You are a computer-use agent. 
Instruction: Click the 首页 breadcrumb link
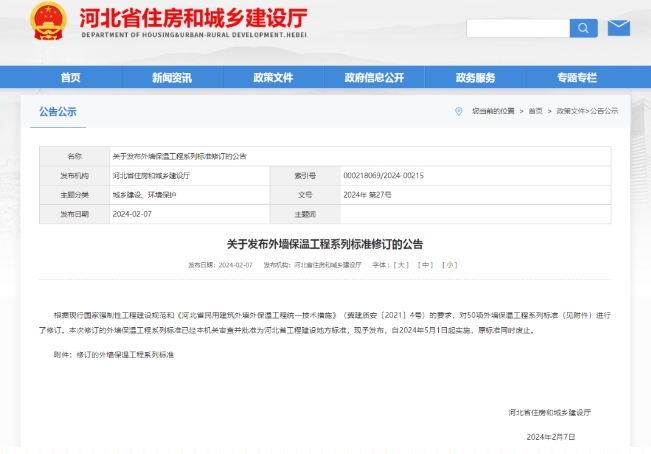[x=536, y=111]
